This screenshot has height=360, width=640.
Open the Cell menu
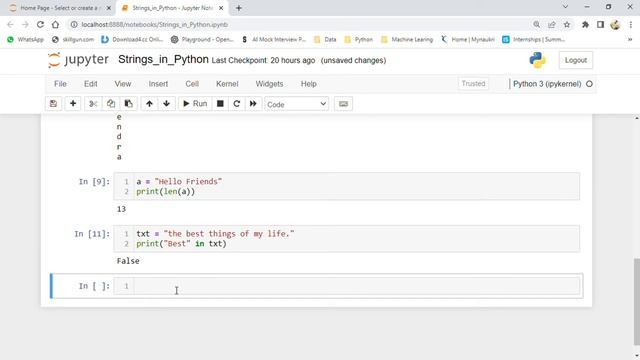click(192, 84)
